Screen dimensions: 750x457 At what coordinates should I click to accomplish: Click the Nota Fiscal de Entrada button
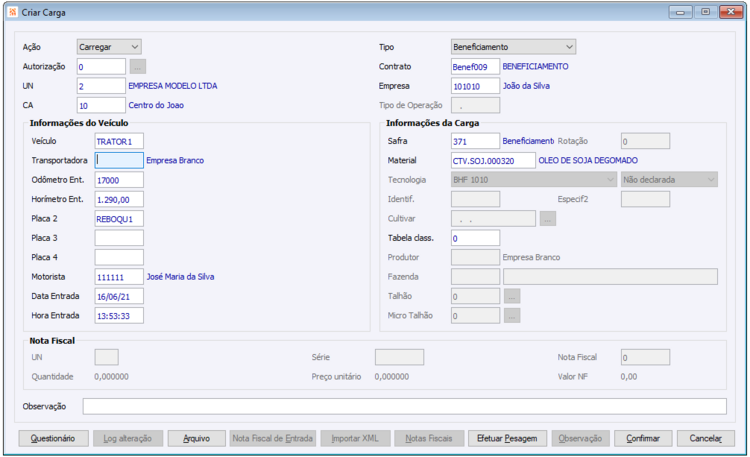273,438
